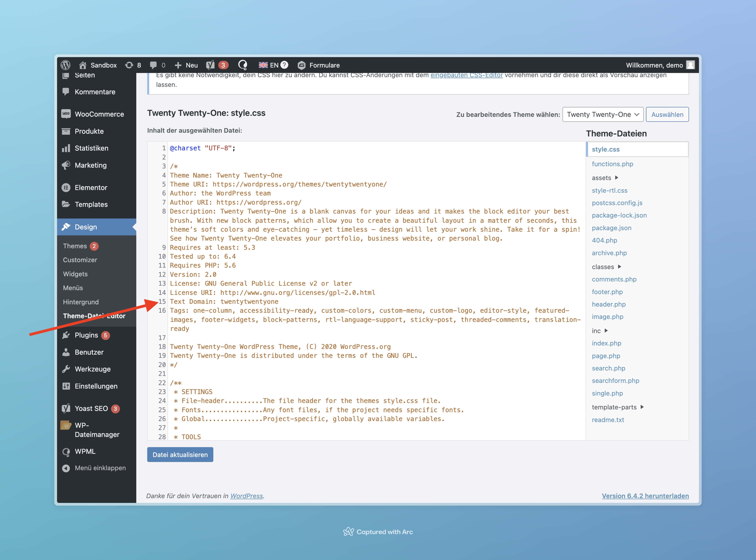
Task: Open footer.php file
Action: tap(607, 292)
